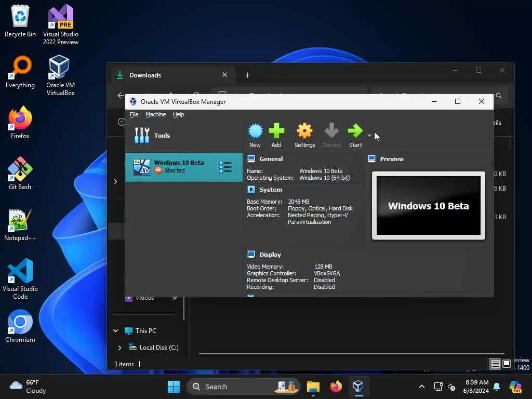Viewport: 532px width, 399px height.
Task: Click the Operating System Windows 10 (64-bit) value
Action: point(324,178)
